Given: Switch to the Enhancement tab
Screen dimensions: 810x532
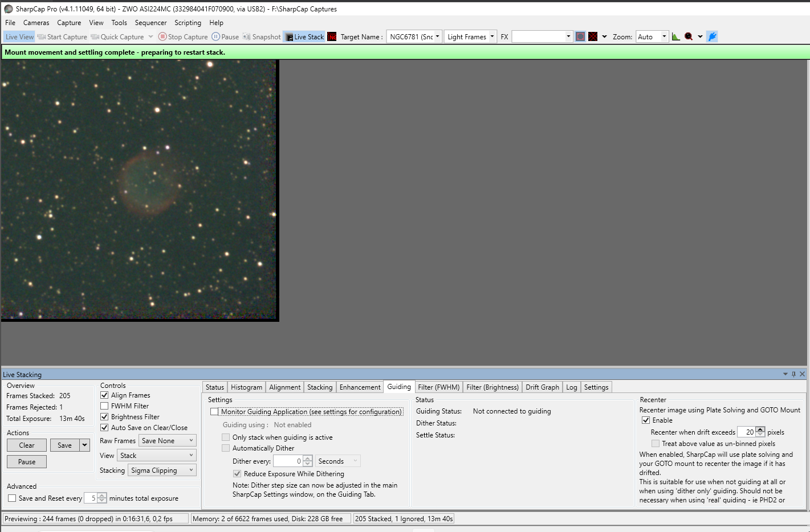Looking at the screenshot, I should click(360, 387).
